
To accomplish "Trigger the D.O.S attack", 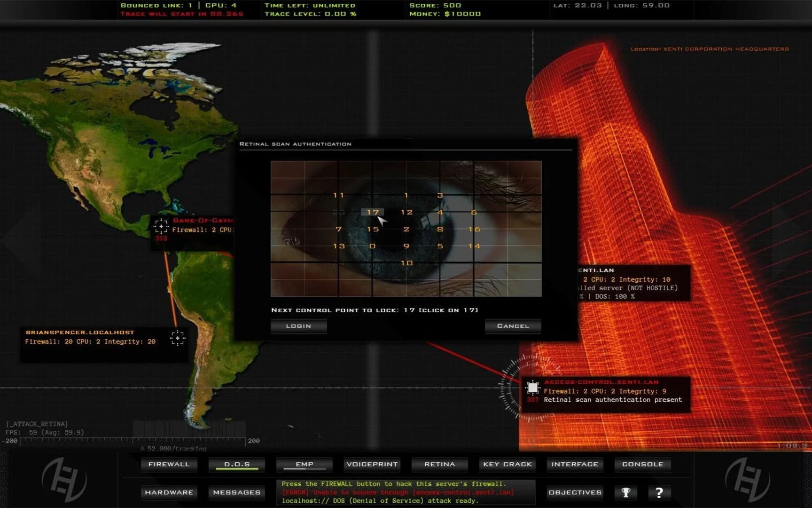I will [236, 464].
